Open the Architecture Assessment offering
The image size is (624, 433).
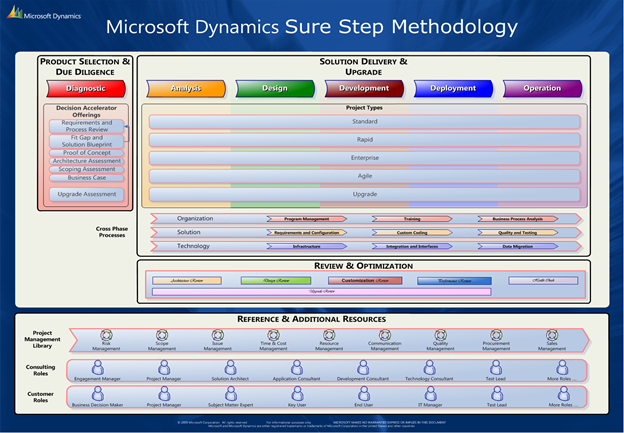pyautogui.click(x=87, y=161)
